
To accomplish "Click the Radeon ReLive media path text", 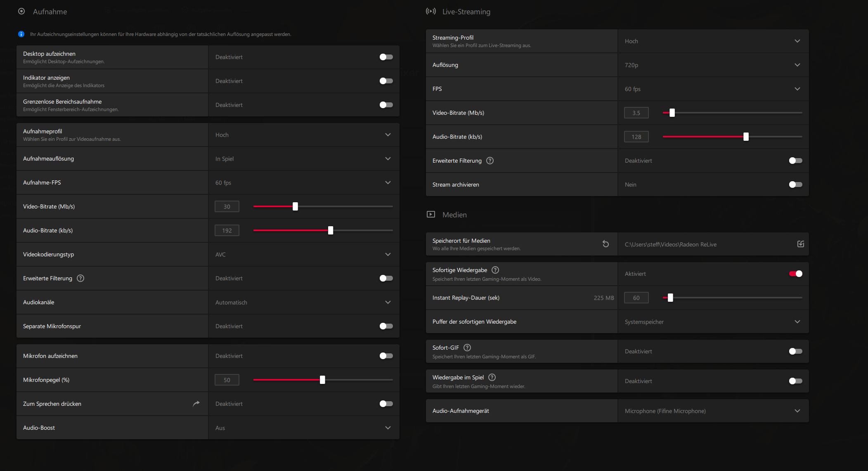I will point(670,244).
